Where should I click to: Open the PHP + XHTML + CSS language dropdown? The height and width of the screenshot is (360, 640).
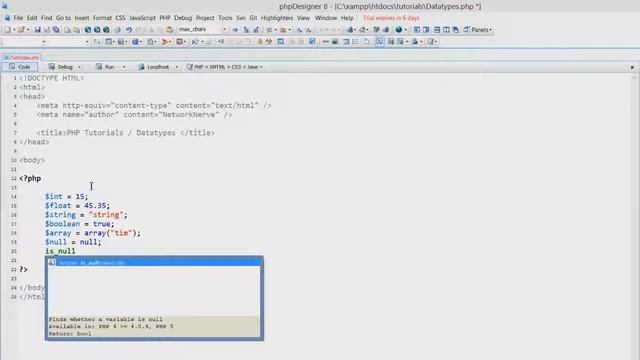[x=224, y=67]
